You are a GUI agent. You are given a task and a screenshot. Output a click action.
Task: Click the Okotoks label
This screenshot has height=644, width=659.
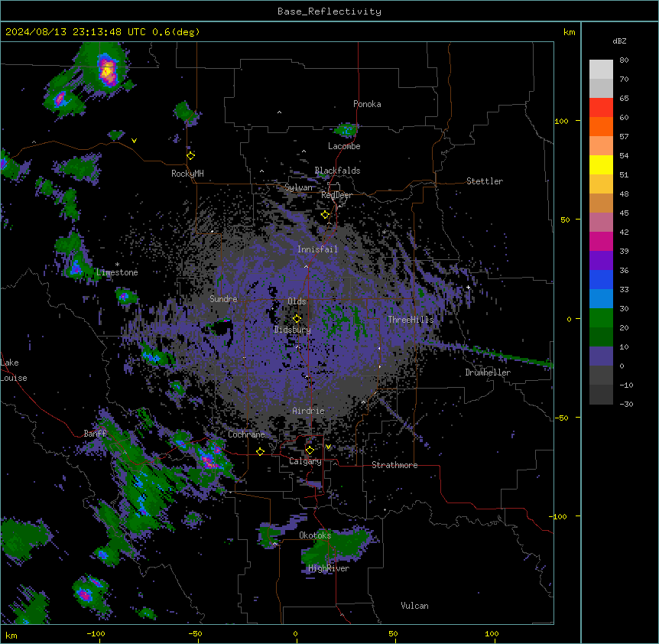click(x=315, y=535)
